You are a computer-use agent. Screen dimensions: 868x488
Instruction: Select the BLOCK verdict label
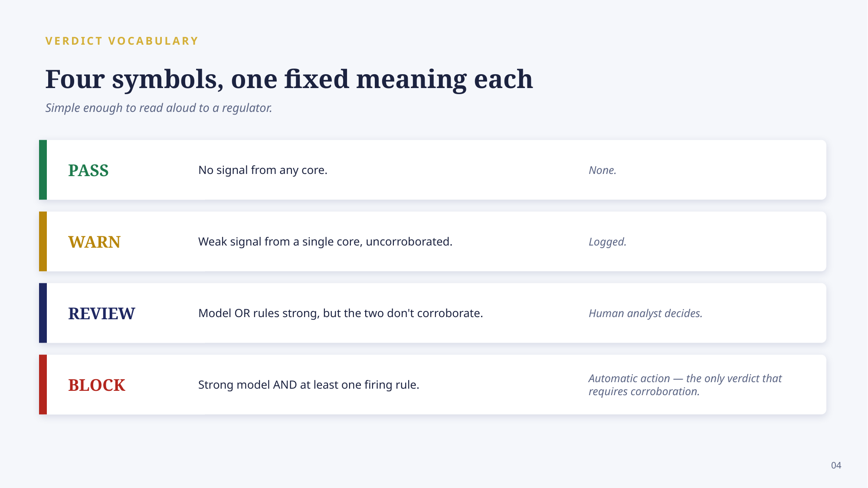(x=97, y=385)
